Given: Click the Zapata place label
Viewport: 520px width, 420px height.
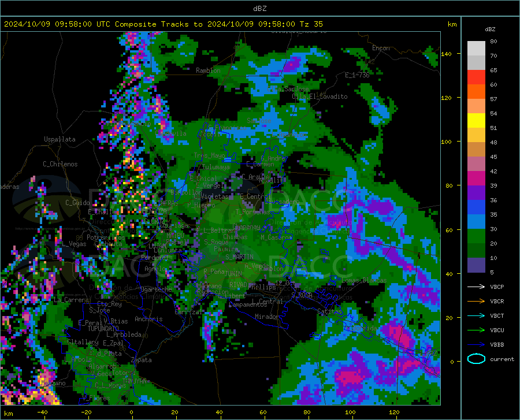Looking at the screenshot, I should pos(142,360).
